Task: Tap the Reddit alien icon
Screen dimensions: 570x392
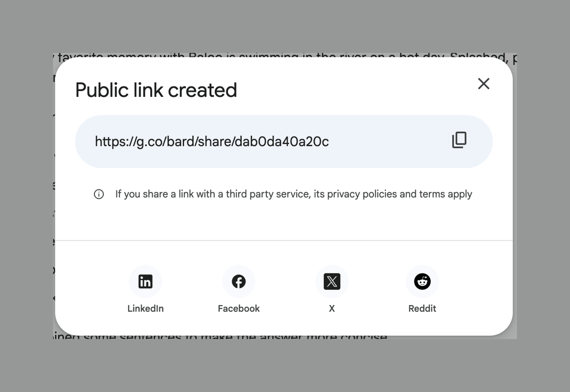Action: pos(422,281)
